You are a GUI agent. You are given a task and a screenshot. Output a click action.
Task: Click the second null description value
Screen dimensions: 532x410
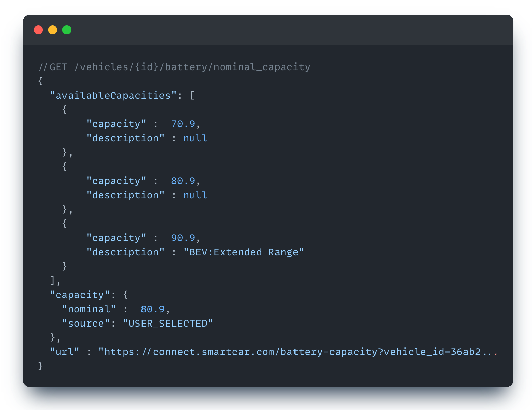coord(195,195)
